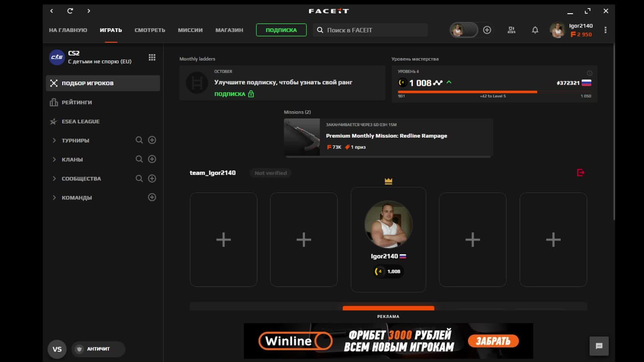Toggle the party avatar switch in header

click(x=464, y=30)
